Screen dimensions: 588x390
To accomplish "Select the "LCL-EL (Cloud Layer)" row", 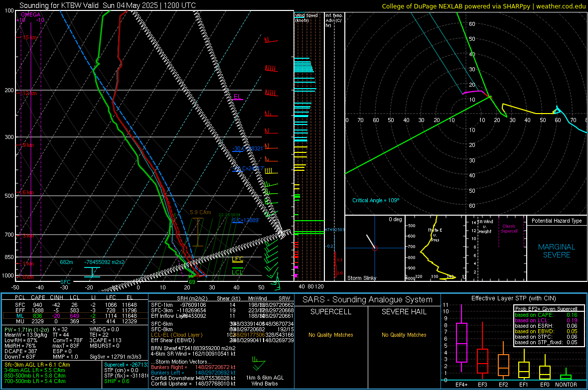I will 222,335.
